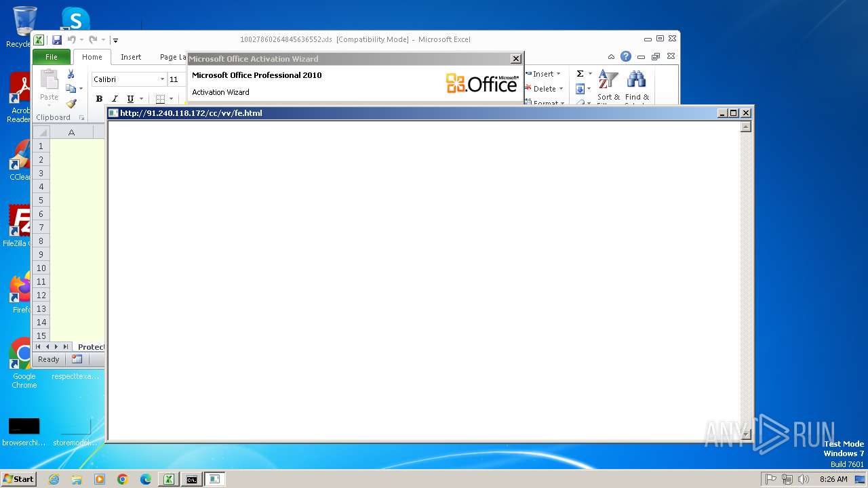The width and height of the screenshot is (868, 488).
Task: Close the Microsoft Office Activation Wizard
Action: [x=516, y=59]
